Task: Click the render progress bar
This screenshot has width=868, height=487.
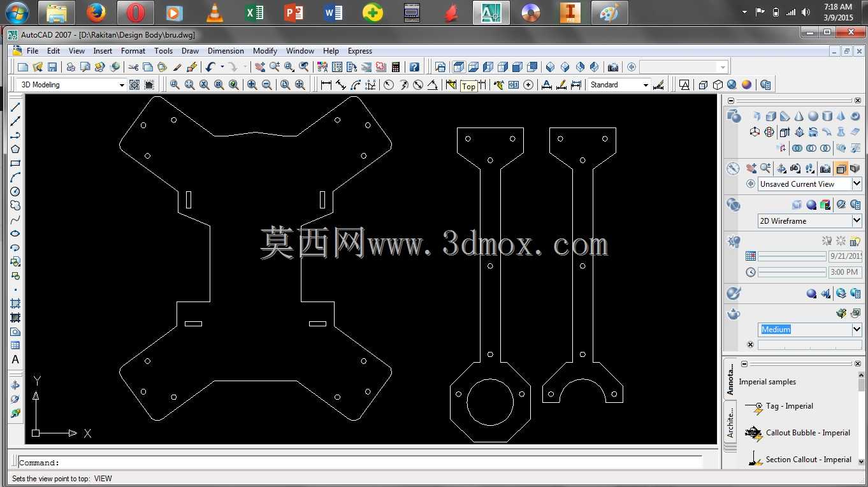Action: (x=810, y=345)
